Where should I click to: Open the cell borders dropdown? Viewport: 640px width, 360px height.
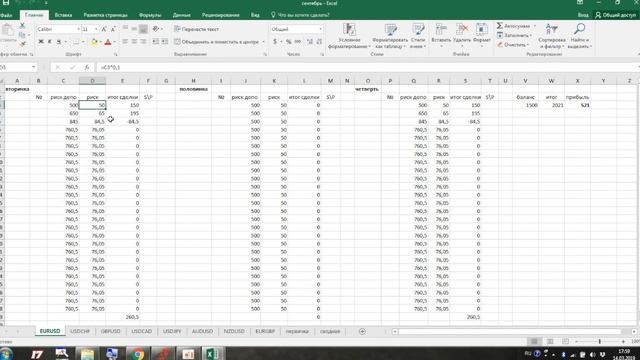pyautogui.click(x=83, y=42)
